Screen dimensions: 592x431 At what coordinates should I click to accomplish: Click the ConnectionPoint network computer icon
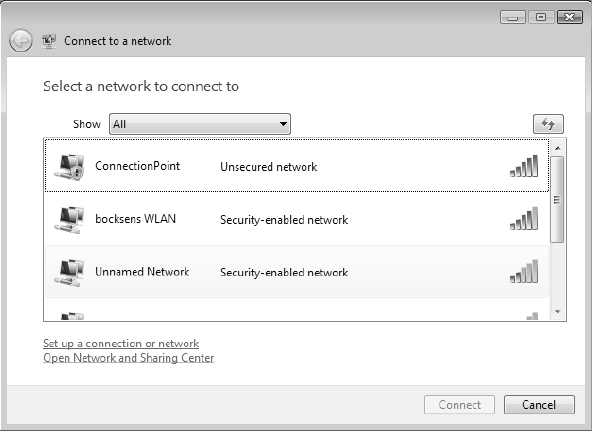click(x=69, y=166)
